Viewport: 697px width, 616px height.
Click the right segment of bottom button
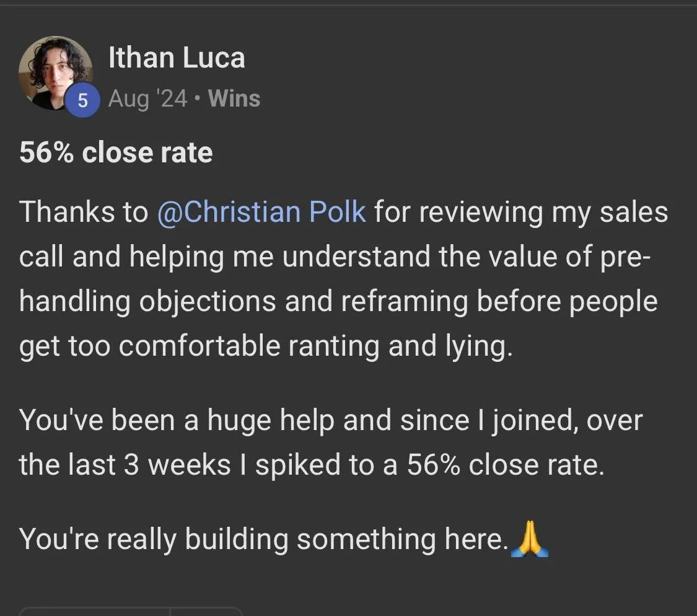pos(206,612)
